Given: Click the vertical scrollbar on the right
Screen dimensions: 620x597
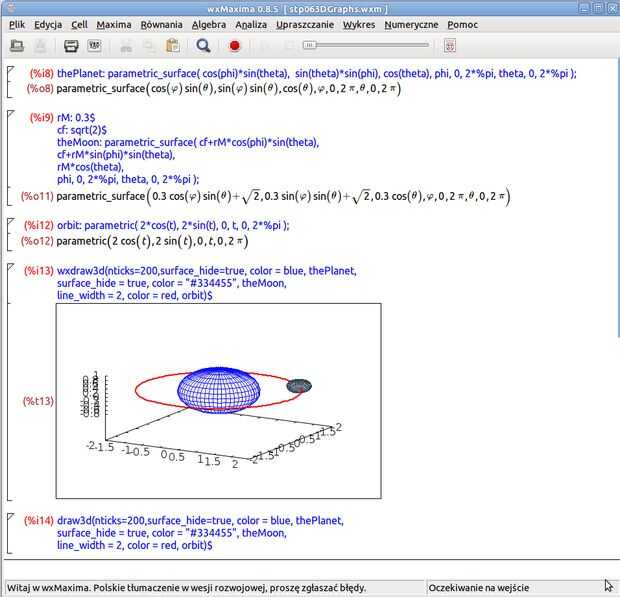Looking at the screenshot, I should coord(618,198).
